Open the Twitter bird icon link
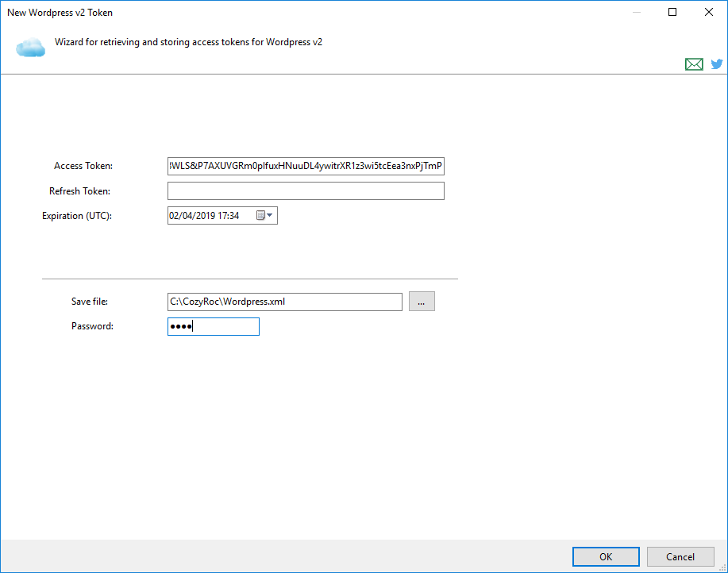Image resolution: width=728 pixels, height=573 pixels. point(716,64)
